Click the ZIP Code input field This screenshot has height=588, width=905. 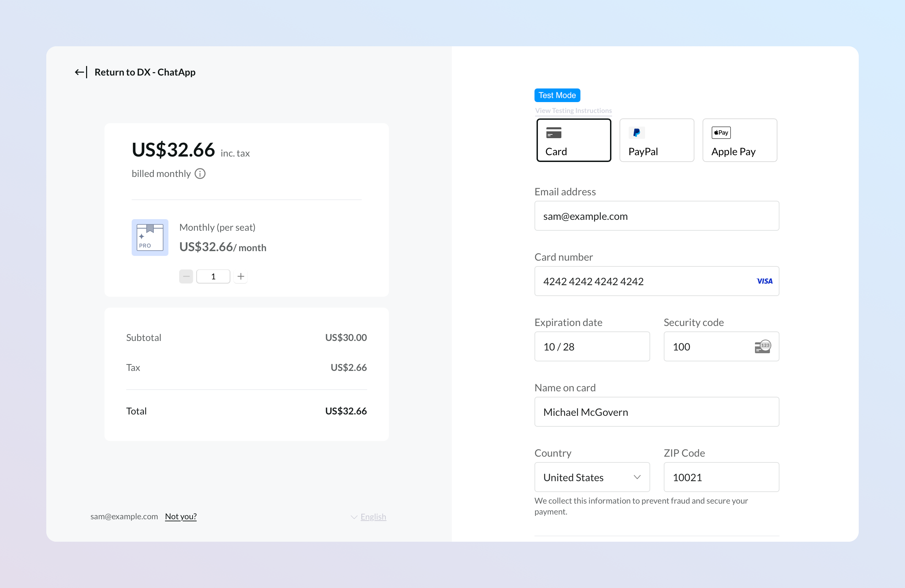(x=721, y=477)
